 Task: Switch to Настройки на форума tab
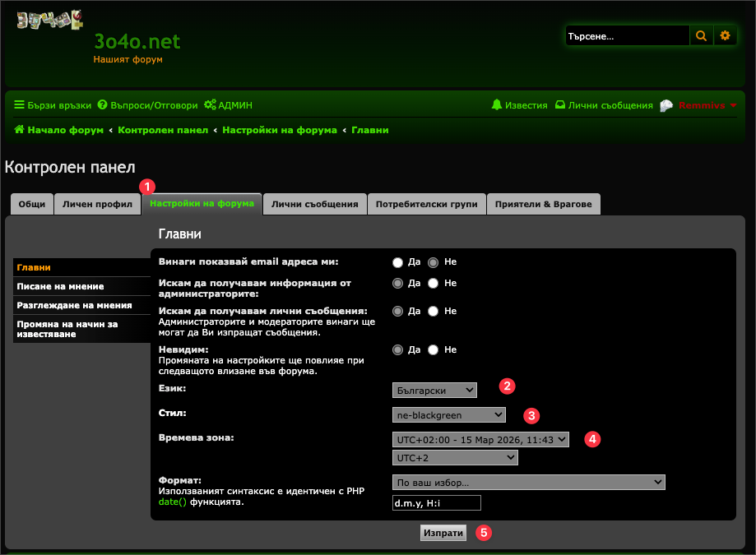[x=202, y=204]
